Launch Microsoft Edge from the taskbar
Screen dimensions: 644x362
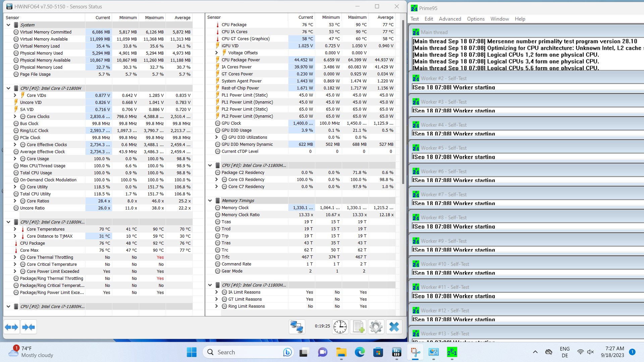[360, 352]
